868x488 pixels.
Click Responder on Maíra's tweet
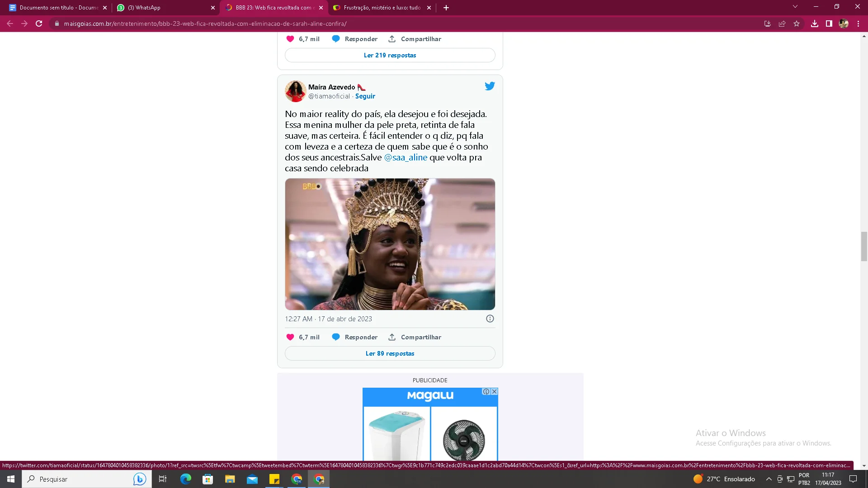[x=355, y=337]
